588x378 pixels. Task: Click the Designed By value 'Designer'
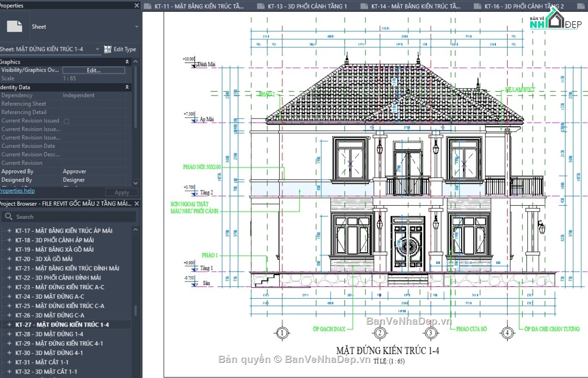(x=74, y=180)
